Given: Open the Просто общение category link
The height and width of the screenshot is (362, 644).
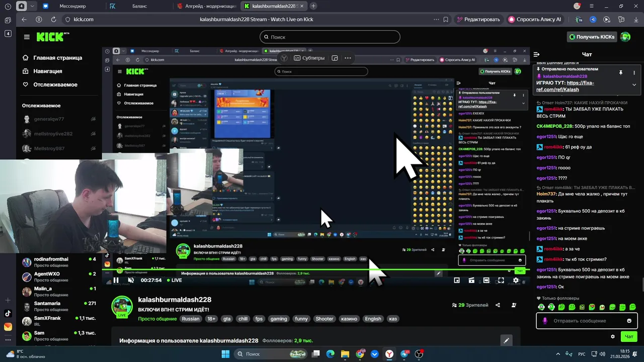Looking at the screenshot, I should coord(157,319).
